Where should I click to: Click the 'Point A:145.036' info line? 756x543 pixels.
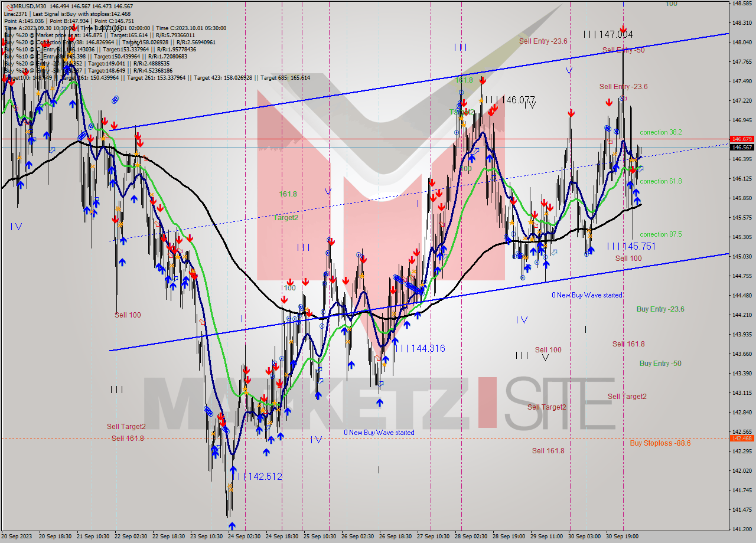(x=24, y=21)
